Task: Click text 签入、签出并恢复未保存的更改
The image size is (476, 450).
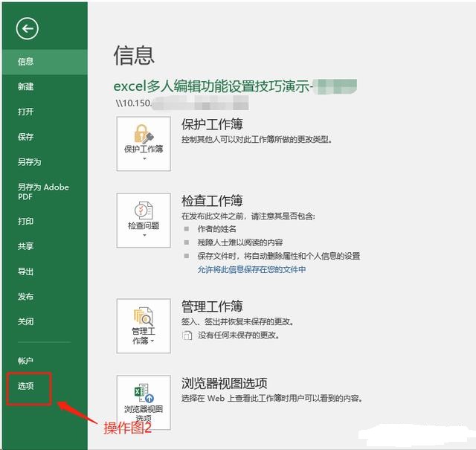Action: tap(238, 321)
